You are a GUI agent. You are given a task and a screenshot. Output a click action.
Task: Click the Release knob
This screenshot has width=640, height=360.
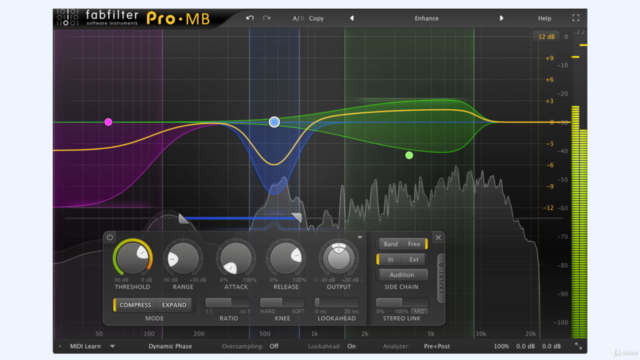pos(286,258)
